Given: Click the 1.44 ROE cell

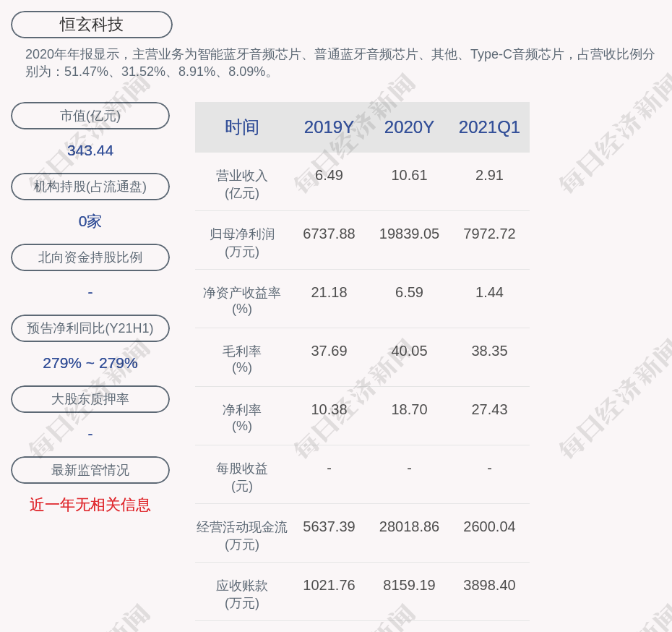Looking at the screenshot, I should click(489, 292).
